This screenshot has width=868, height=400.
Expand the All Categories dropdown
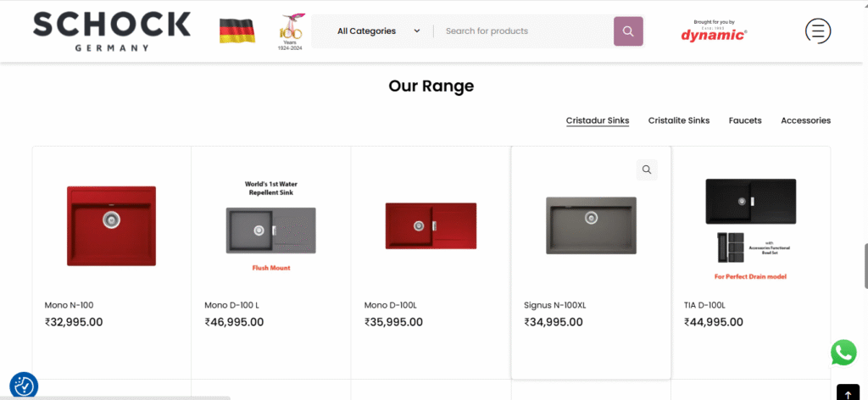click(378, 31)
